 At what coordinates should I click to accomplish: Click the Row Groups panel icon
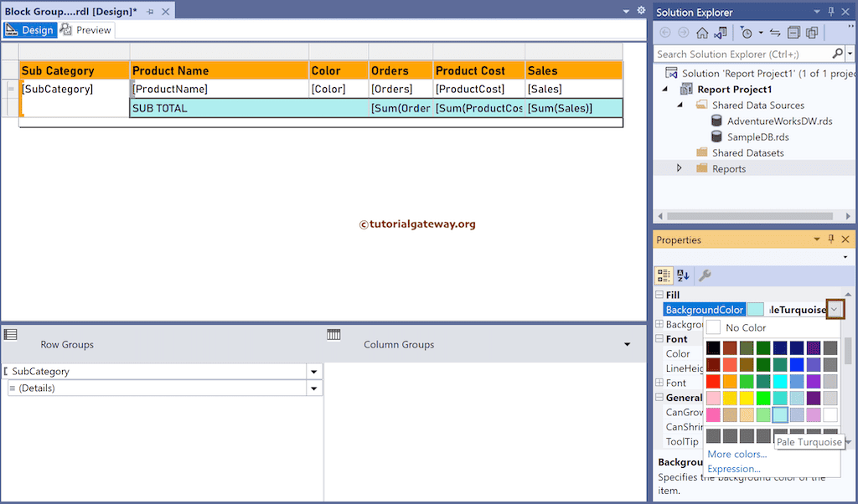coord(11,334)
